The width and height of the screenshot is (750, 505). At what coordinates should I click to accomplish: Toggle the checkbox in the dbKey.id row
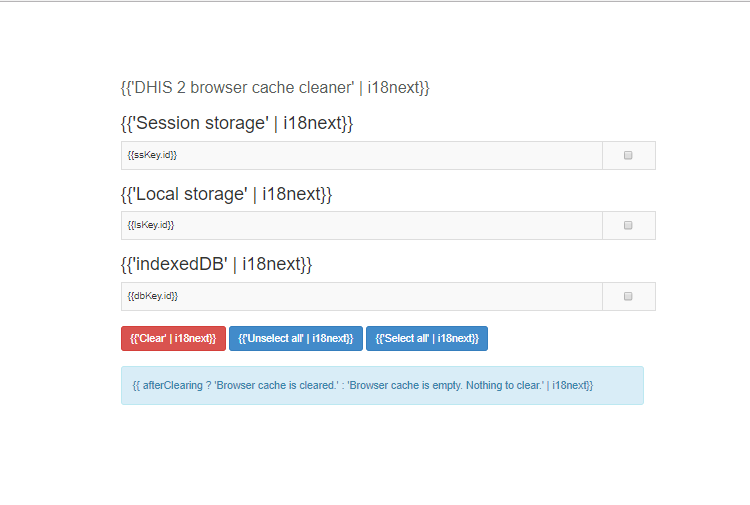point(628,296)
